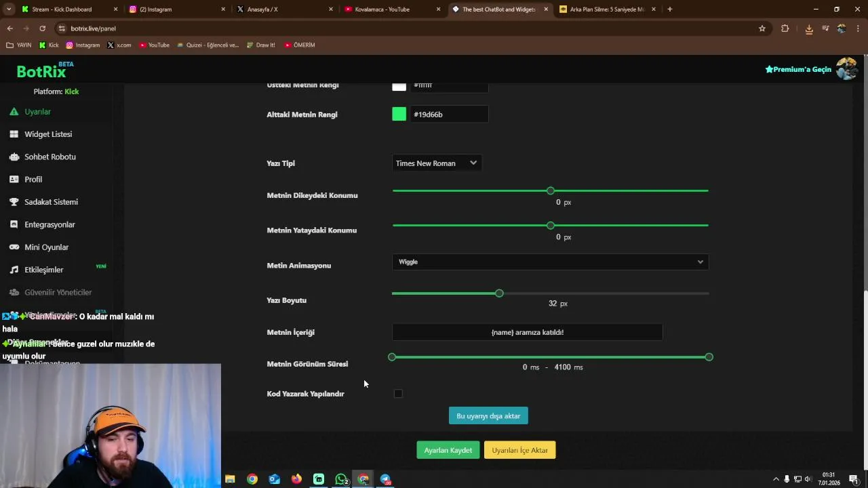The width and height of the screenshot is (868, 488).
Task: Click the Metnin Dikeydeki Konumu slider handle
Action: click(551, 190)
